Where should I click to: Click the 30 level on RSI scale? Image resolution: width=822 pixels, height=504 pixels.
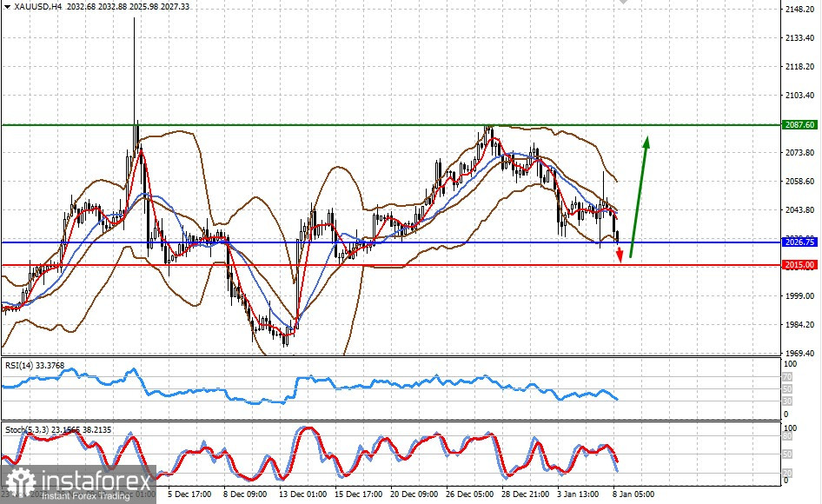tap(787, 401)
